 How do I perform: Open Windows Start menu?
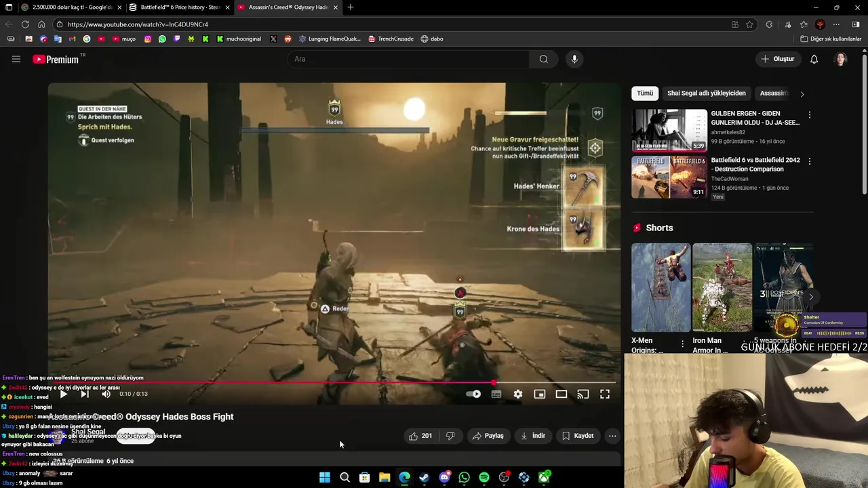[x=325, y=478]
